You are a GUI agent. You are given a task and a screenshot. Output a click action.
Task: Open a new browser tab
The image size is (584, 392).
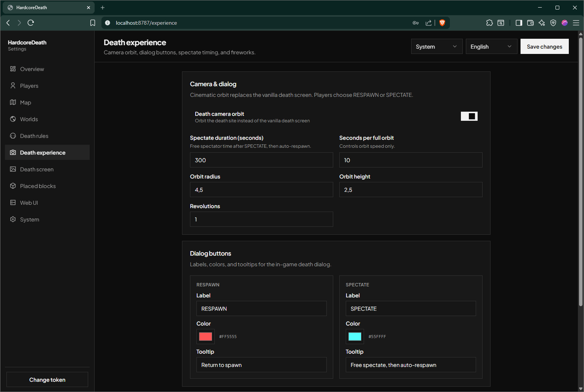pyautogui.click(x=103, y=7)
